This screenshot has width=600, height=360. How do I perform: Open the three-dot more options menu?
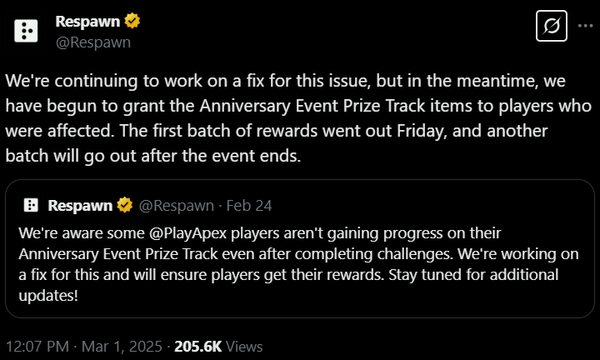tap(585, 26)
